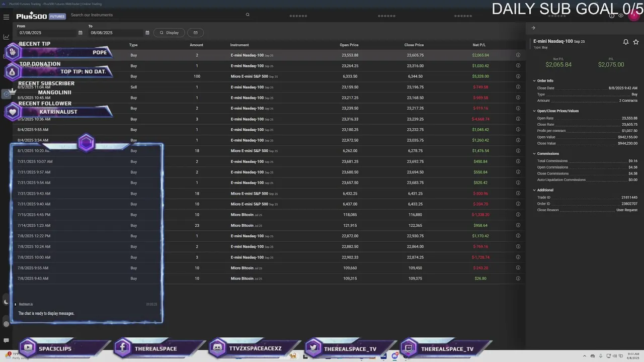This screenshot has width=644, height=362.
Task: Click open price 22,902.33
Action: (x=350, y=257)
